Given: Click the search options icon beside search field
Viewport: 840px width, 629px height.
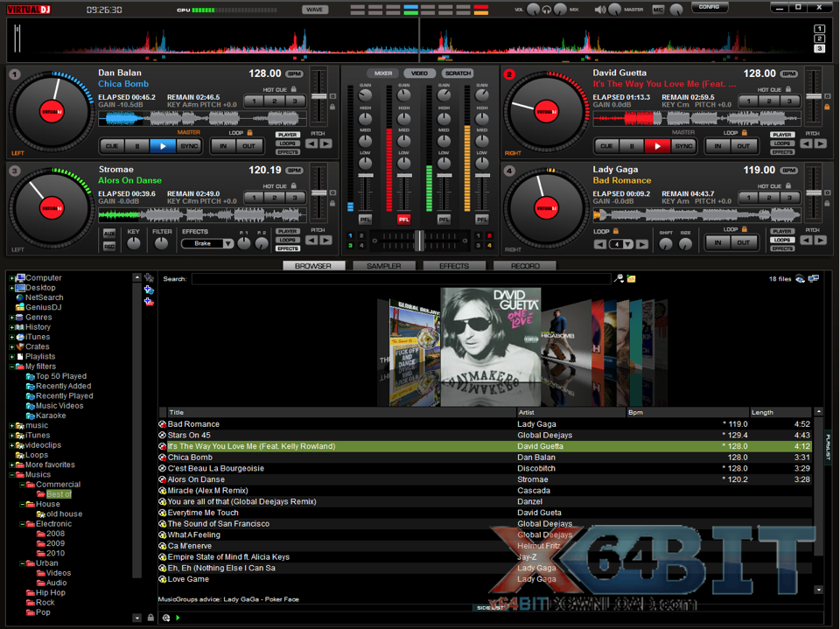Looking at the screenshot, I should (619, 278).
